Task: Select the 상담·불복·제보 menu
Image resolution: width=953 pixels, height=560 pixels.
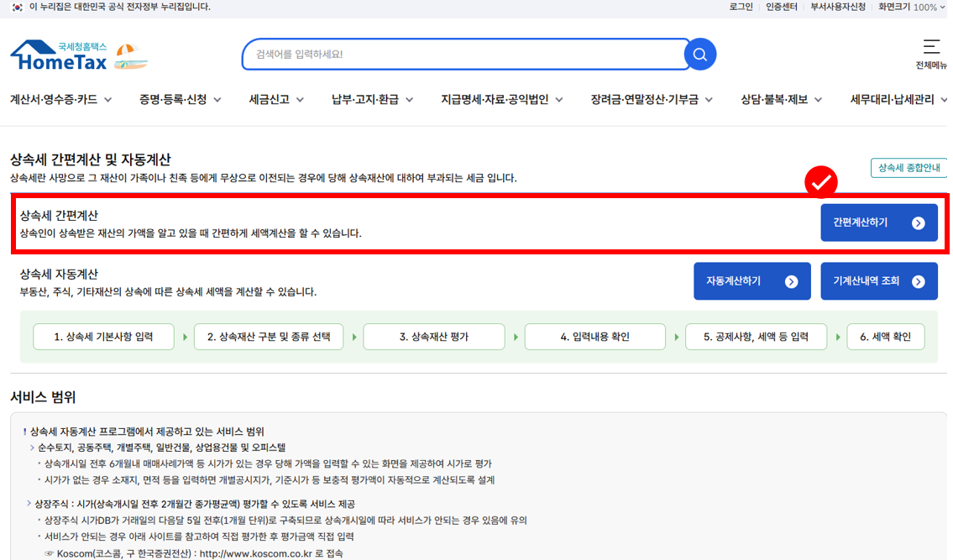Action: [776, 97]
